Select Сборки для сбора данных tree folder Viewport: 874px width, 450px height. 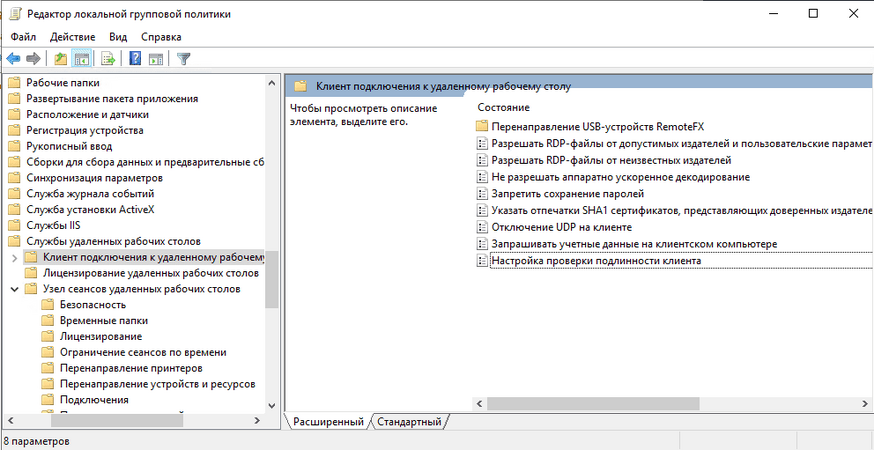coord(144,162)
